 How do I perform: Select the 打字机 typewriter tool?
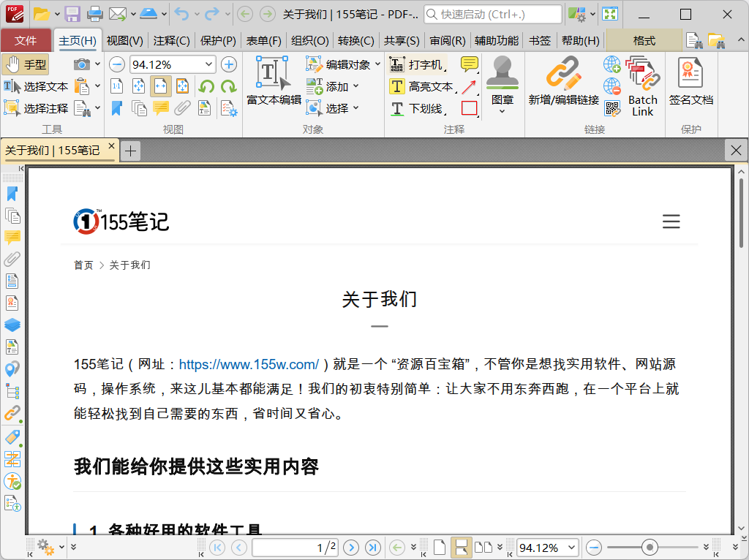pyautogui.click(x=417, y=64)
